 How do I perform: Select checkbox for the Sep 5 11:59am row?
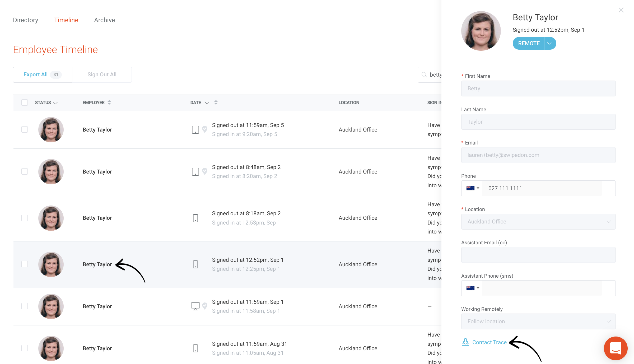pos(25,129)
